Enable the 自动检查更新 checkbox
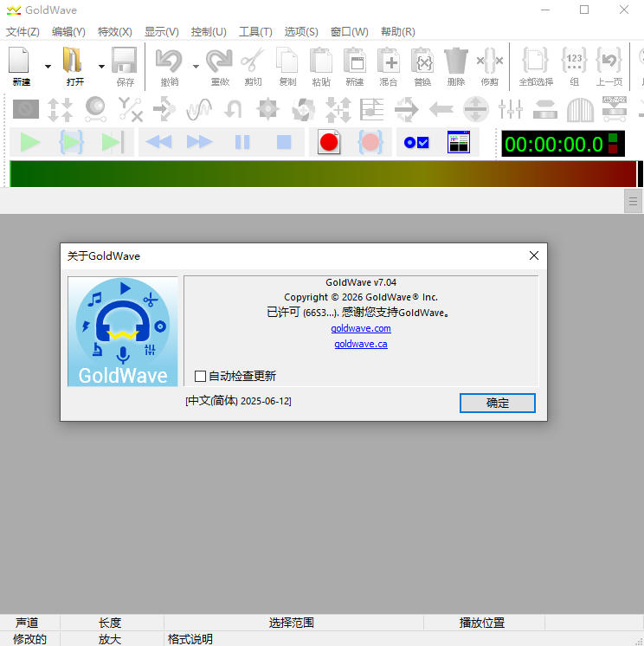This screenshot has width=644, height=646. pos(200,376)
